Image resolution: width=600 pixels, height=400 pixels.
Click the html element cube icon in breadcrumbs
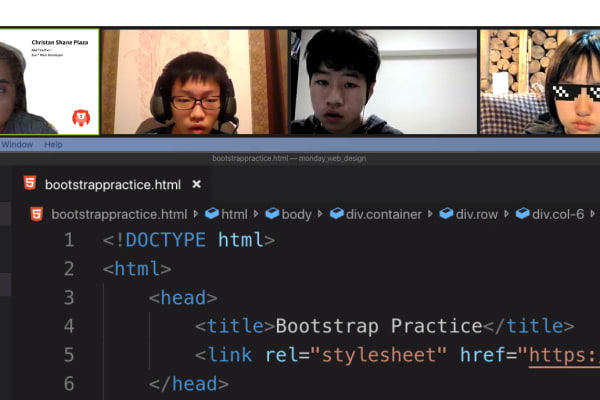point(212,213)
